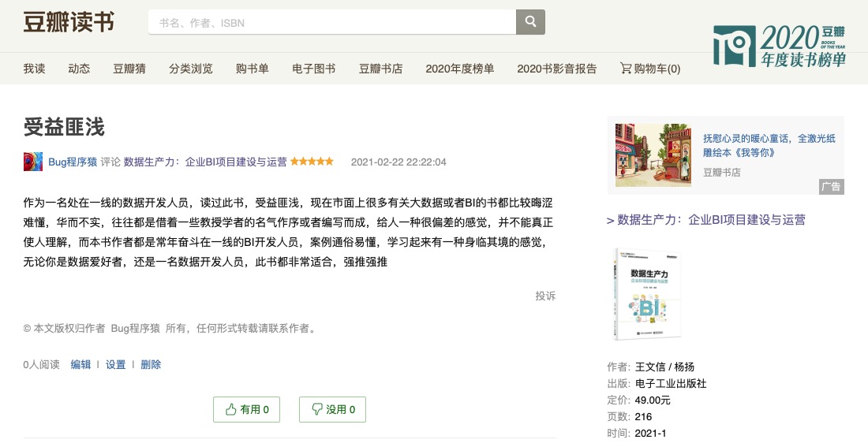
Task: Click the copyright notice line
Action: (170, 329)
